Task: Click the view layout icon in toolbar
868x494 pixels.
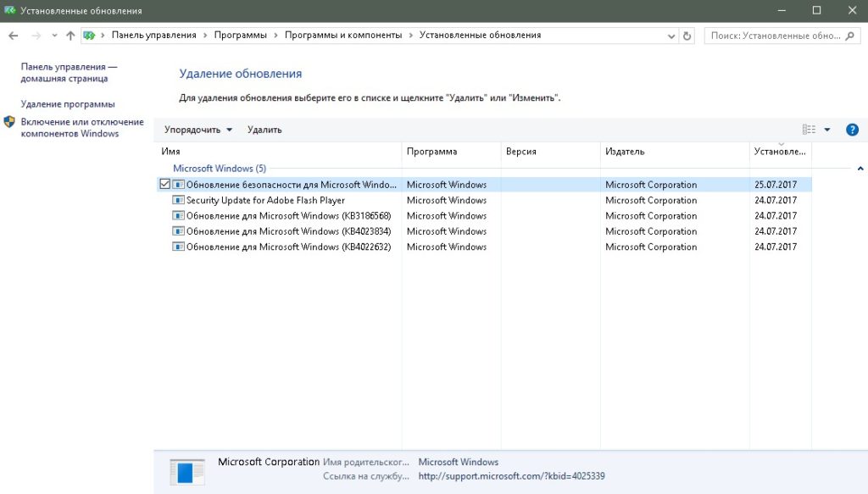Action: click(x=808, y=130)
